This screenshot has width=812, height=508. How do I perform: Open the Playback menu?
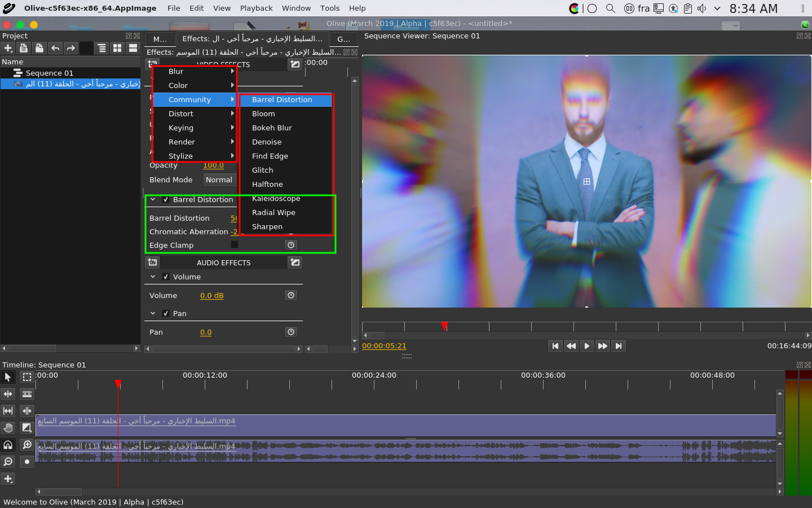(257, 8)
